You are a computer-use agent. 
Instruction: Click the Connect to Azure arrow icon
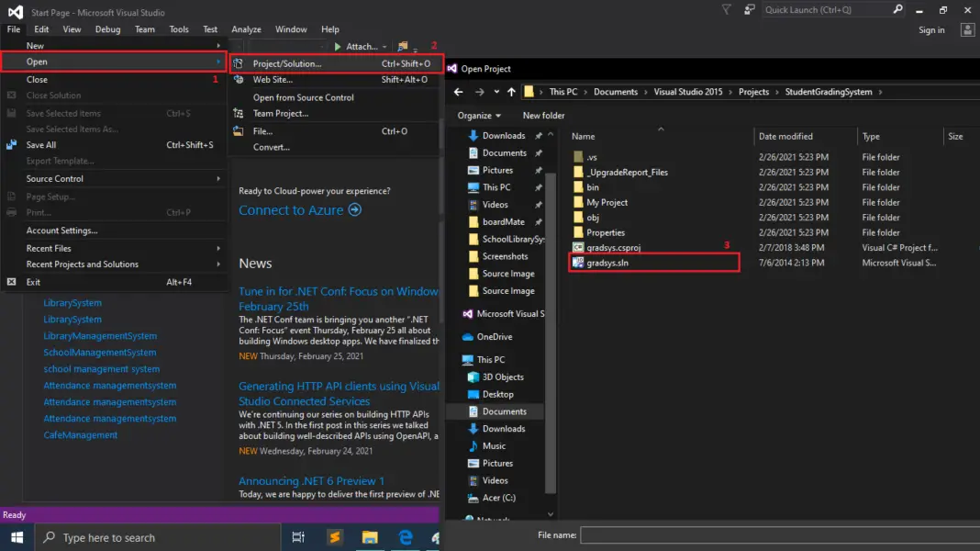[x=354, y=210]
